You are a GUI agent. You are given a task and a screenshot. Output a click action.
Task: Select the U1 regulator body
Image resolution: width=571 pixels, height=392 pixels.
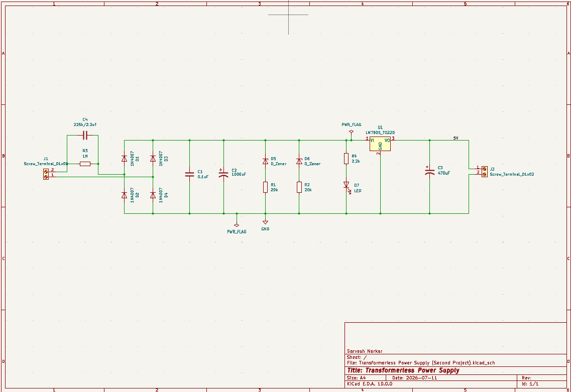[x=380, y=144]
